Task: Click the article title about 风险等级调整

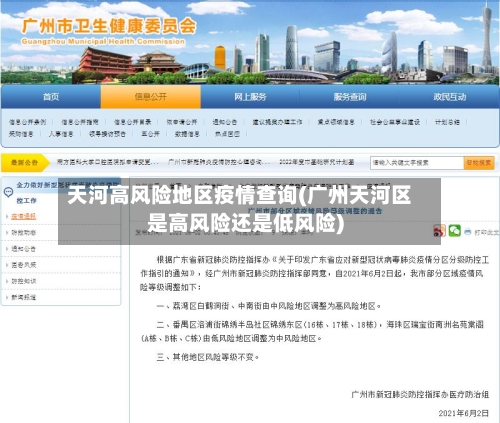Action: click(315, 211)
